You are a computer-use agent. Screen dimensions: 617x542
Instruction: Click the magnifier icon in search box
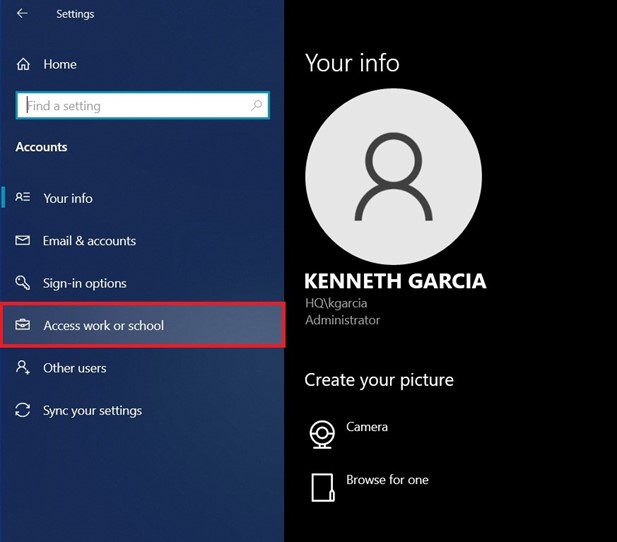click(x=256, y=105)
